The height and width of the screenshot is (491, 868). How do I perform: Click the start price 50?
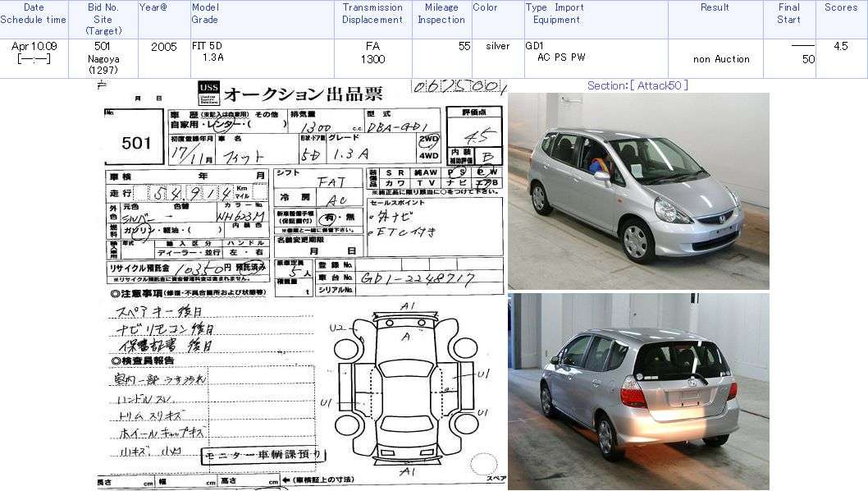pyautogui.click(x=808, y=59)
